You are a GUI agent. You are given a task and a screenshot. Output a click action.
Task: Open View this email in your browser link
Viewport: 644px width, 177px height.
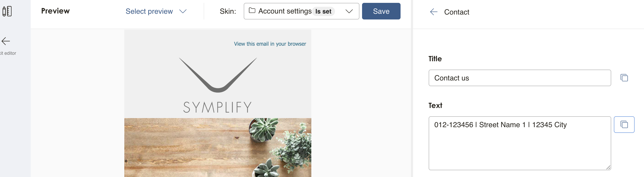270,44
